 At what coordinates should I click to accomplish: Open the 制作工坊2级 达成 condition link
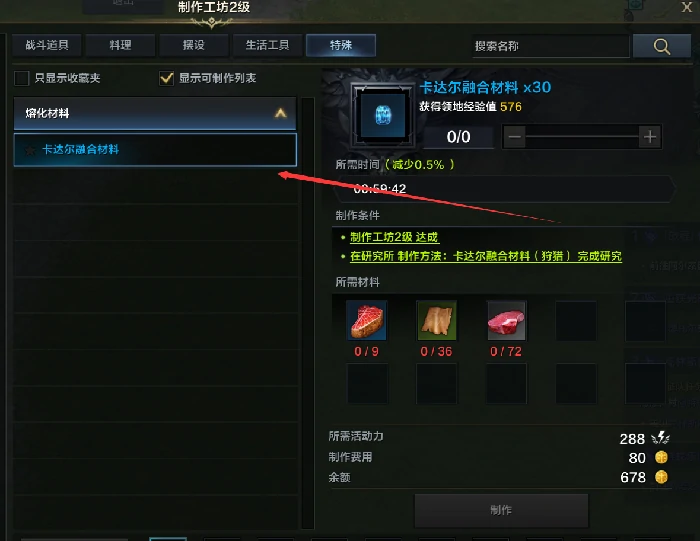click(x=394, y=237)
